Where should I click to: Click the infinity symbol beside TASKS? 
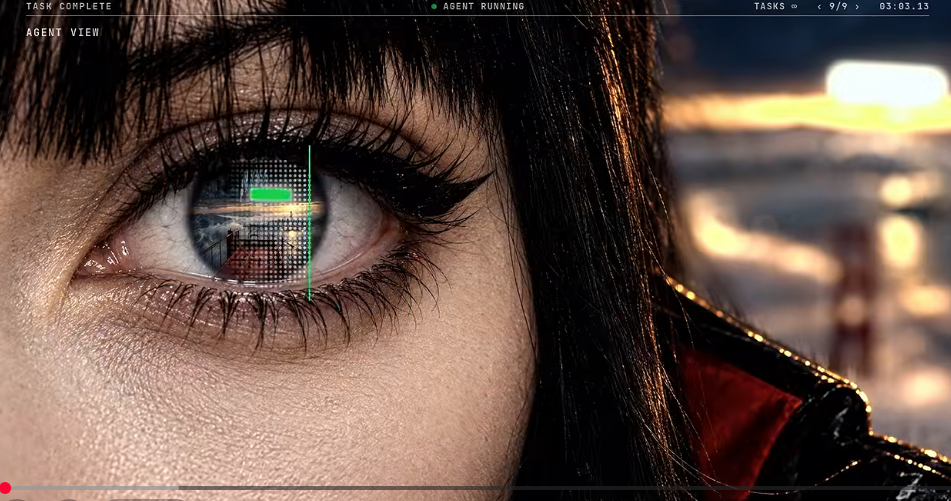click(x=794, y=7)
